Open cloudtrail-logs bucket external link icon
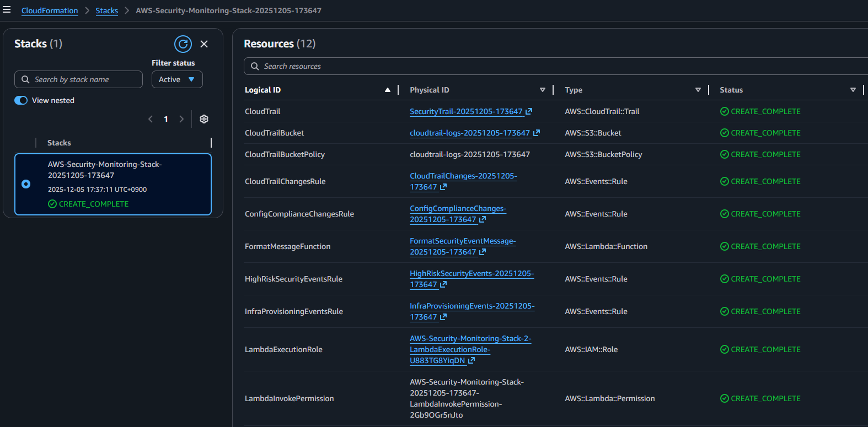Screen dimensions: 868x427 coord(537,133)
